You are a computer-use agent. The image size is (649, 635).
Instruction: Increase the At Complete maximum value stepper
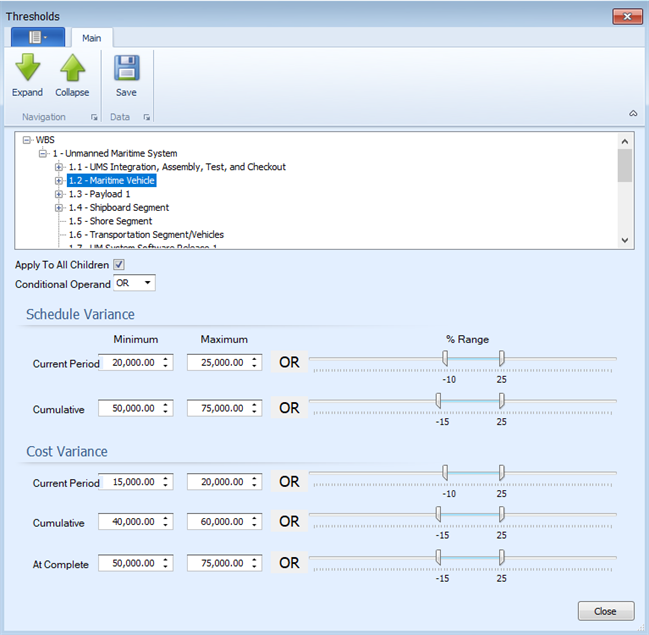click(x=258, y=560)
